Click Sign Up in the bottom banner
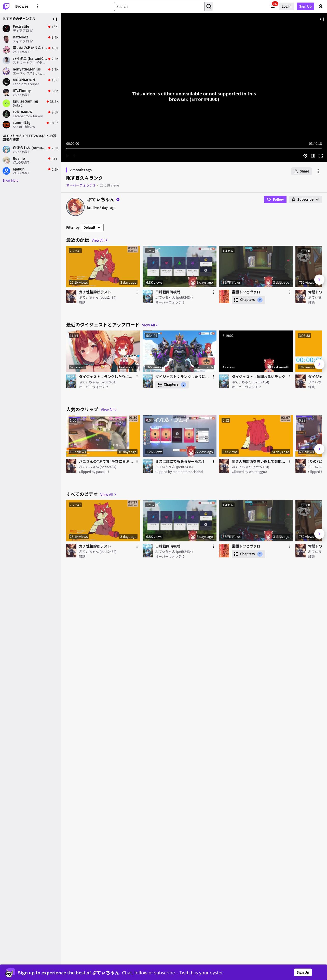Viewport: 327px width, 980px height. point(303,972)
